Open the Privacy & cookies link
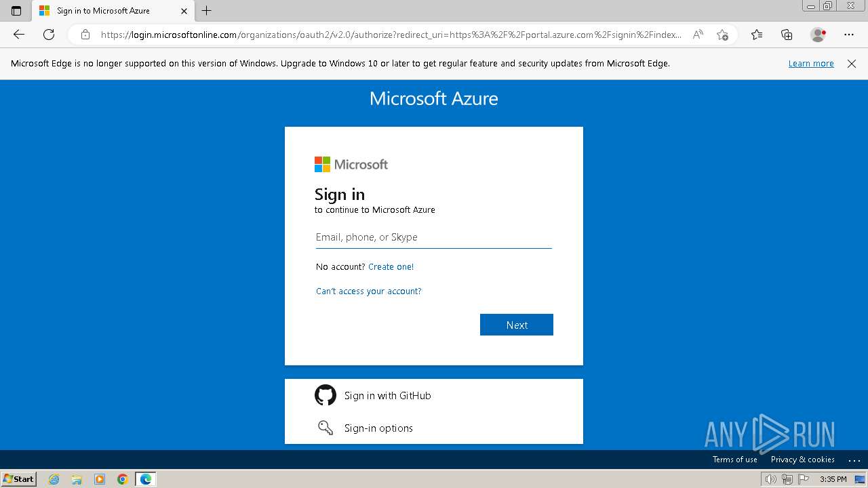 coord(802,460)
